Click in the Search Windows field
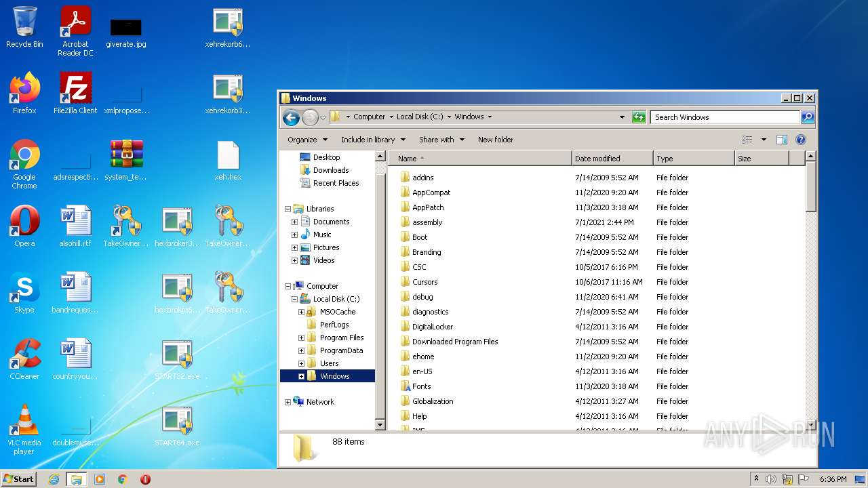Screen dimensions: 868x488 tap(725, 117)
